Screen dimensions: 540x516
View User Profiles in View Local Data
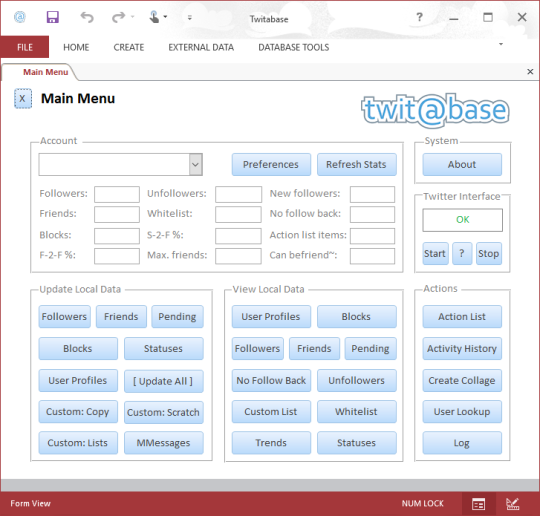click(x=271, y=317)
